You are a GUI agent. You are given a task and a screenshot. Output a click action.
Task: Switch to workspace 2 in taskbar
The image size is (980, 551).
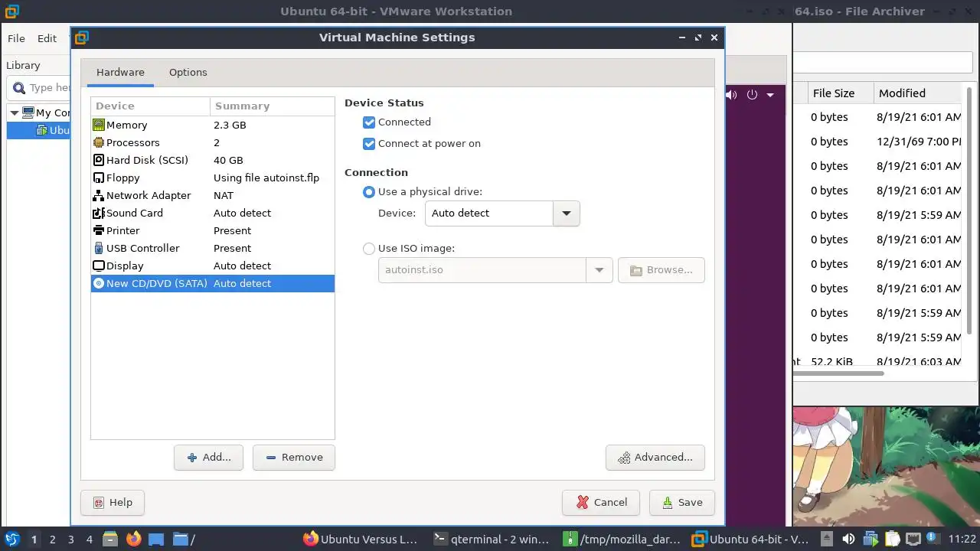click(x=52, y=540)
